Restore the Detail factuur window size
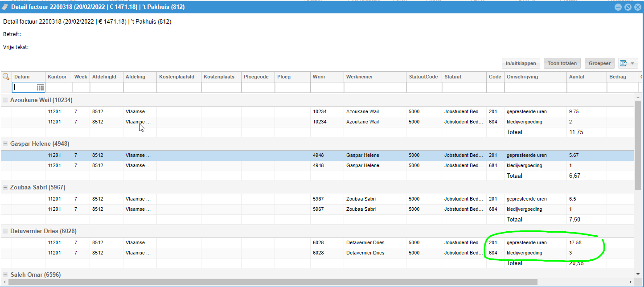Viewport: 644px width, 287px height. [x=628, y=7]
